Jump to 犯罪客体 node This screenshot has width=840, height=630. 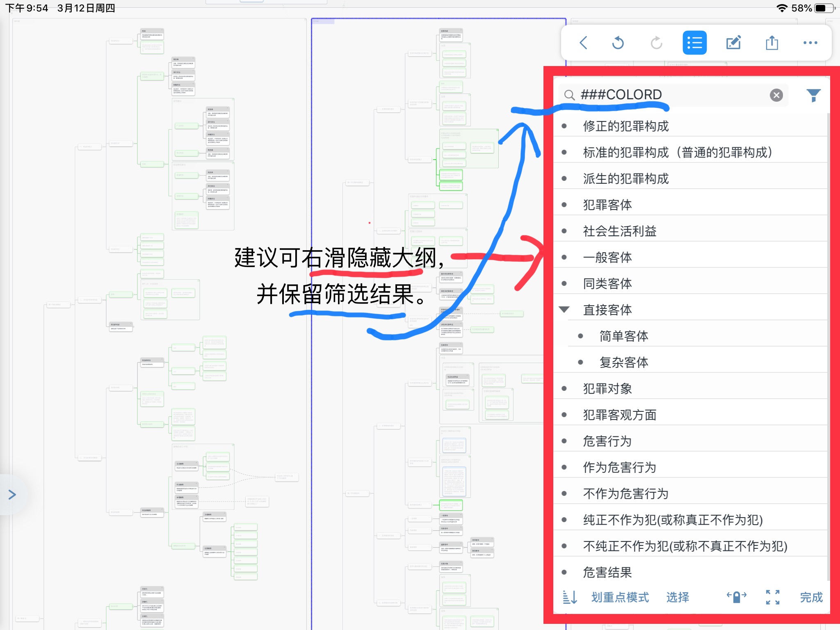pyautogui.click(x=690, y=205)
